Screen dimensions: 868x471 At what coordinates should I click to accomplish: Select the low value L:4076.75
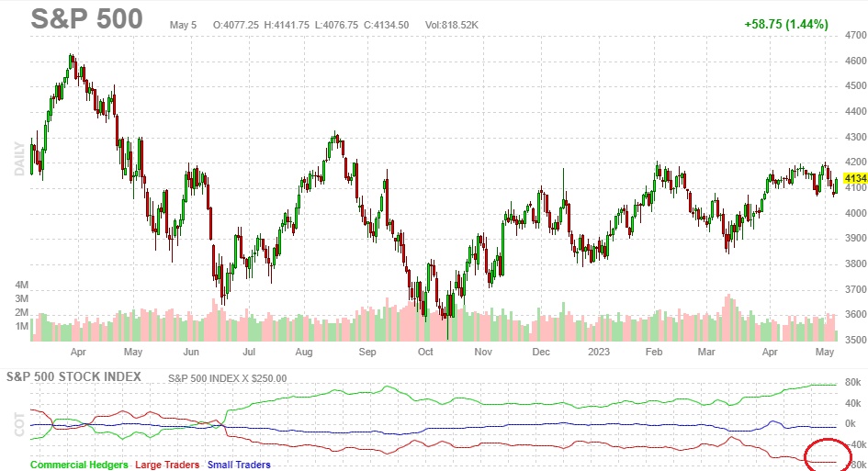336,25
